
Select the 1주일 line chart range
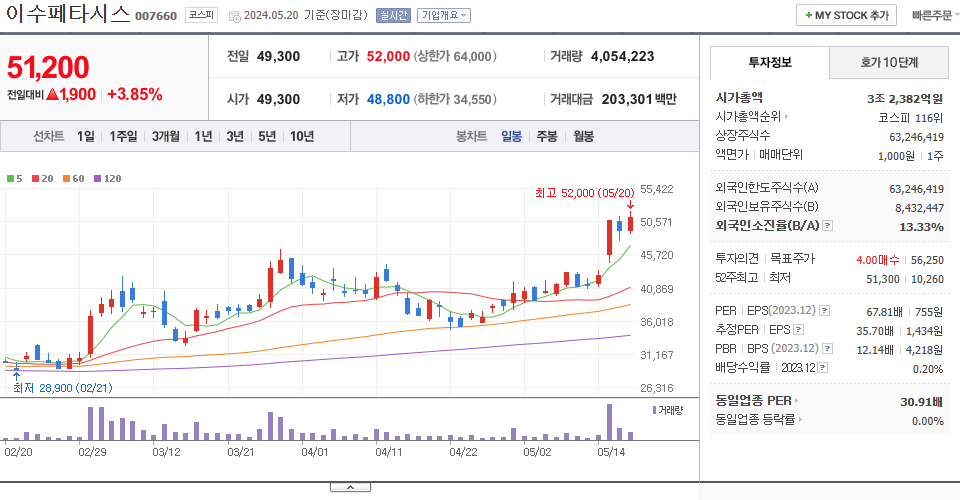click(x=123, y=136)
